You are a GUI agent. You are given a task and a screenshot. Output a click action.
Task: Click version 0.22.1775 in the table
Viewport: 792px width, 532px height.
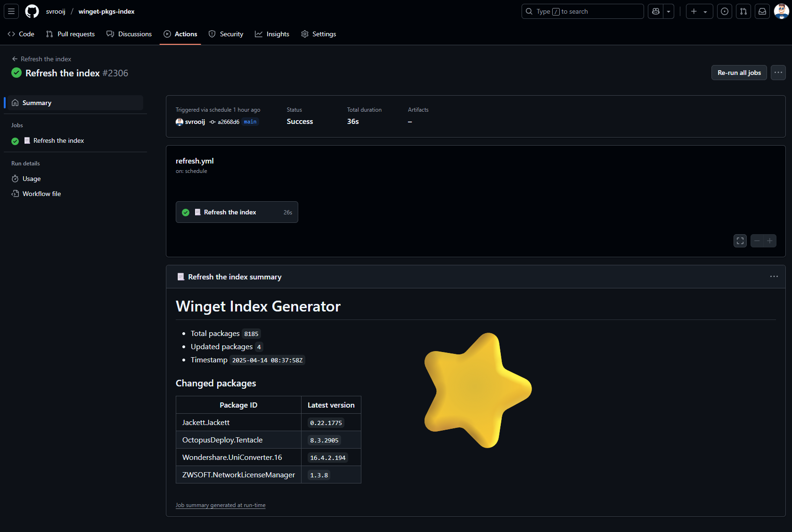pyautogui.click(x=326, y=423)
